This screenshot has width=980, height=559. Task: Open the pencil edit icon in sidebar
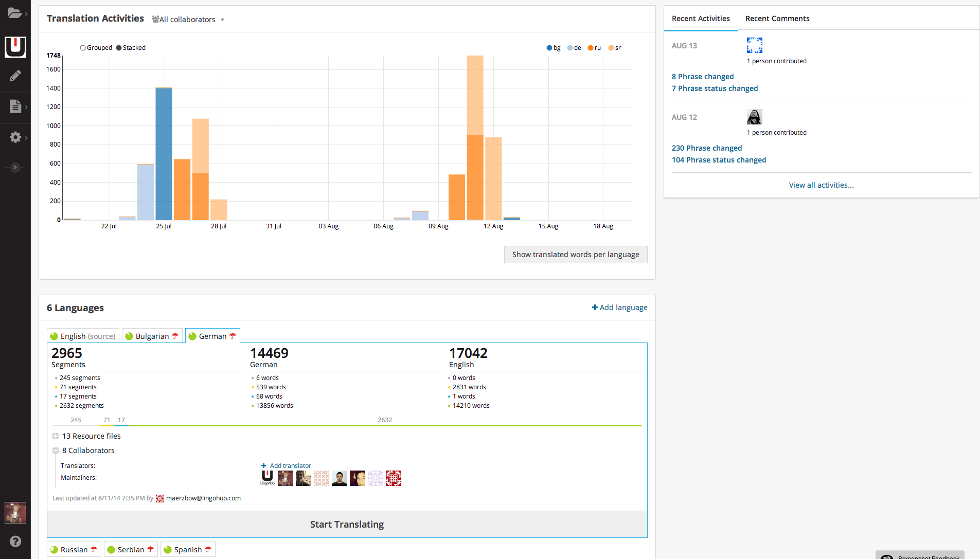pyautogui.click(x=15, y=76)
